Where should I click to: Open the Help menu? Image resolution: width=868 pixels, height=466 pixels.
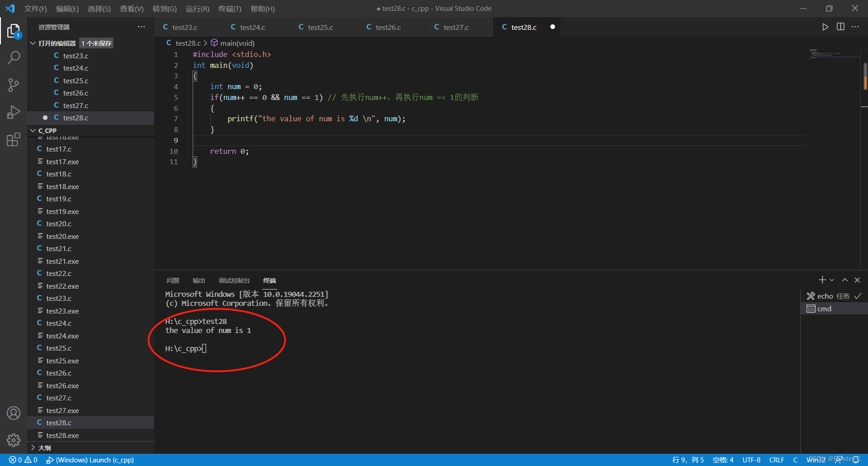[x=263, y=9]
